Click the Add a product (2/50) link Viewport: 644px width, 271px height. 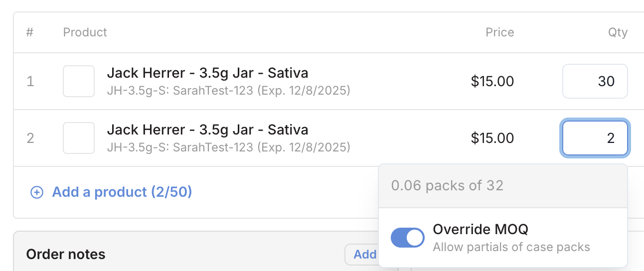[x=122, y=192]
